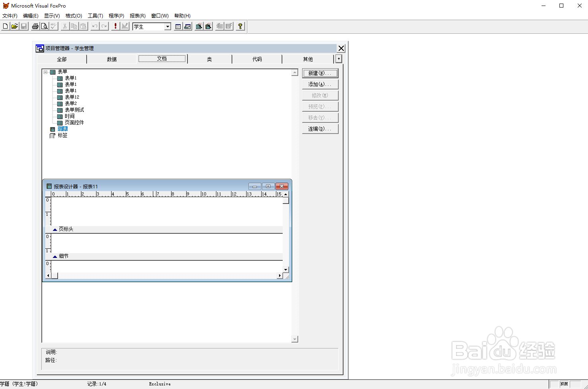Image resolution: width=588 pixels, height=389 pixels.
Task: Select the 文档 tab
Action: [162, 58]
